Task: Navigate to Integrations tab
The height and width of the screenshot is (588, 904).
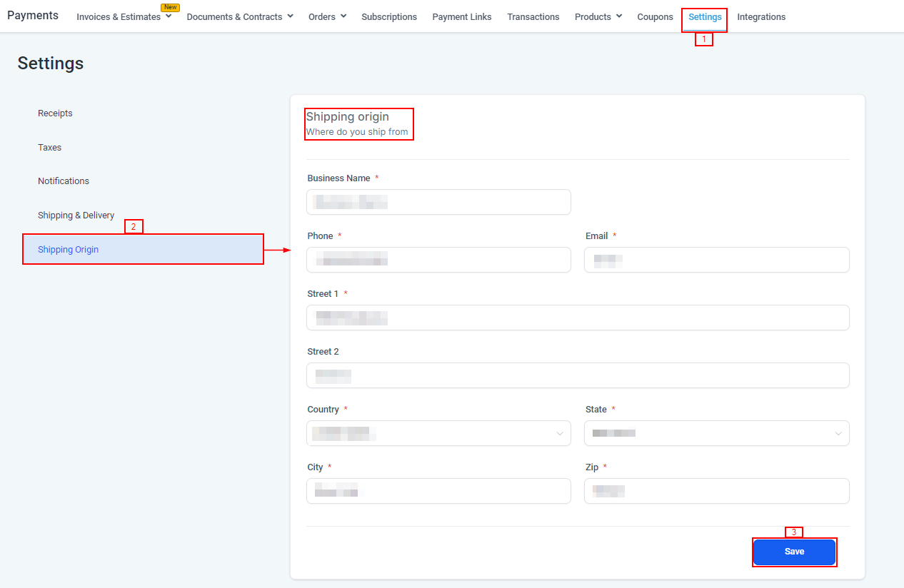Action: tap(761, 17)
